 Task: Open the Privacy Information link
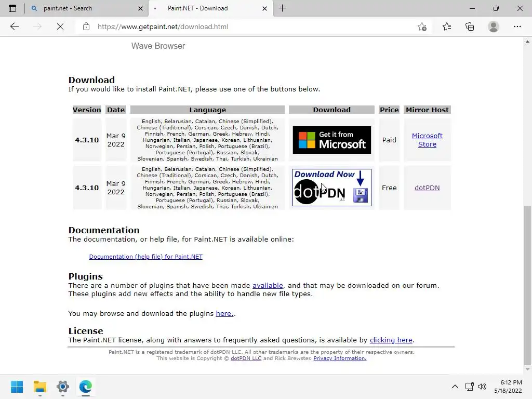(x=340, y=358)
